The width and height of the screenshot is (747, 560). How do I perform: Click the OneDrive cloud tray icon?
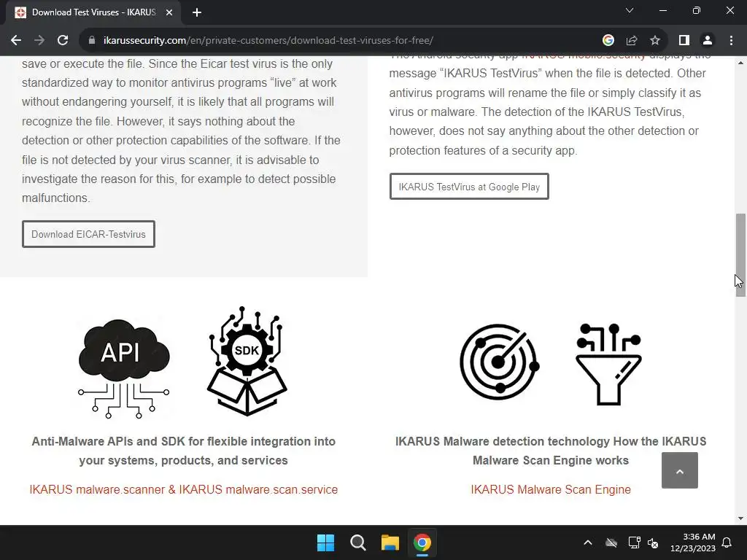611,542
